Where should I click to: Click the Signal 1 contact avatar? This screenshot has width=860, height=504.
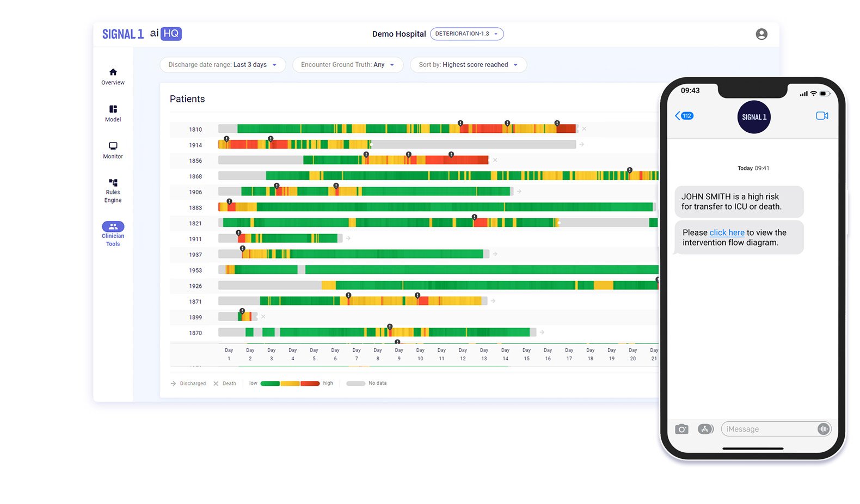click(x=753, y=117)
